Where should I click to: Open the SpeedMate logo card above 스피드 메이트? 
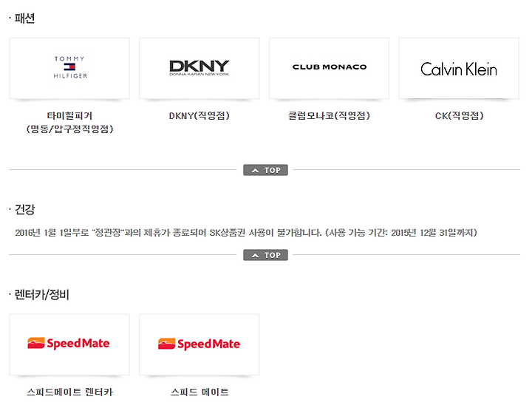199,344
